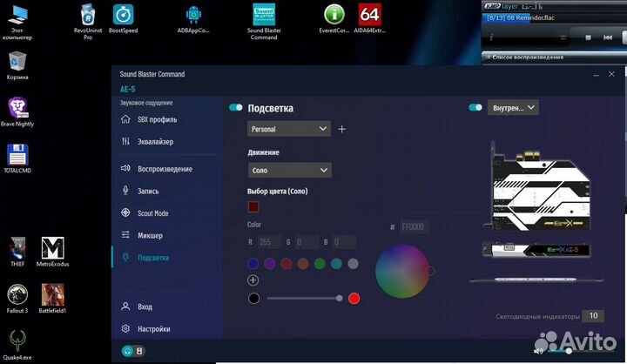Open the Микшер mixer page

coord(150,235)
